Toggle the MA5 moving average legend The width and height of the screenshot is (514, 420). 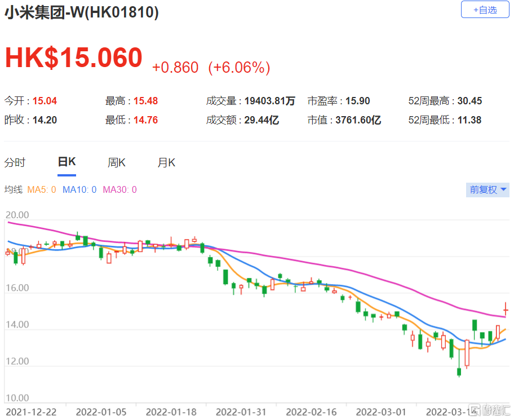pyautogui.click(x=42, y=189)
